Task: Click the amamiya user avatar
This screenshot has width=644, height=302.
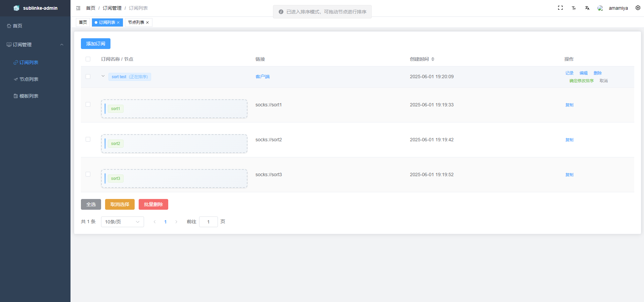Action: point(600,8)
